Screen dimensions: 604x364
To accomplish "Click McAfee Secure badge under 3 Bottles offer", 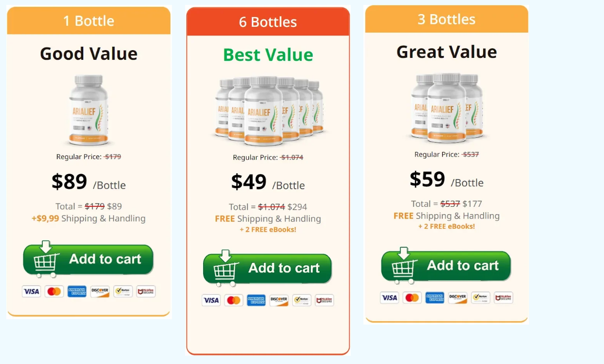I will click(504, 298).
